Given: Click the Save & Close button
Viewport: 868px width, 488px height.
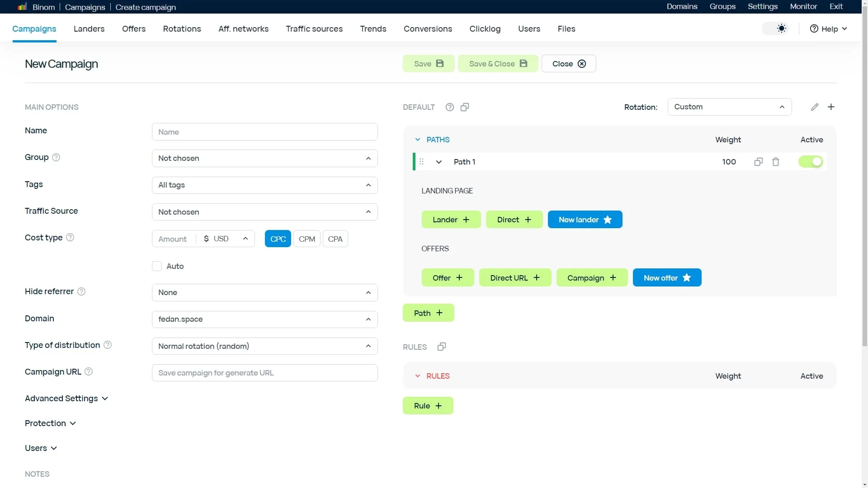Looking at the screenshot, I should (x=498, y=64).
